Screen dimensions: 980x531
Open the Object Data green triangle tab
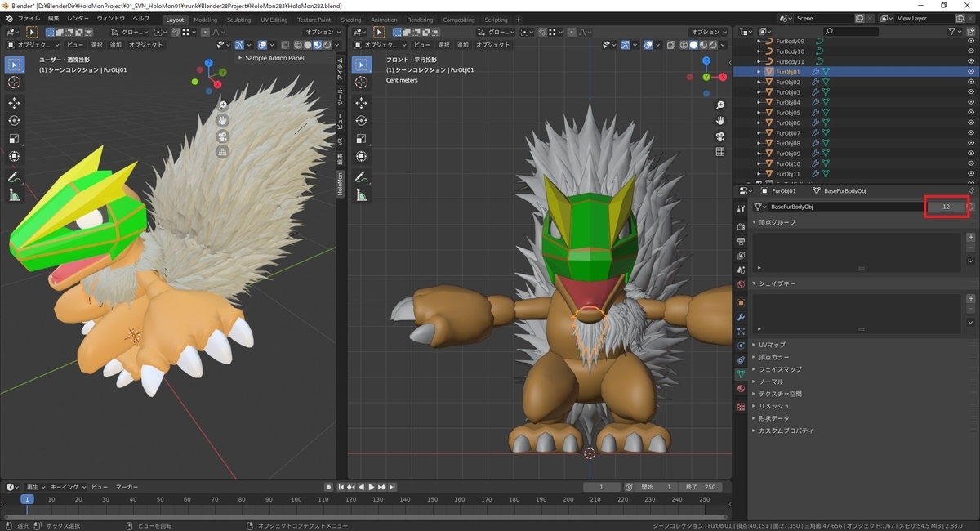(x=741, y=374)
